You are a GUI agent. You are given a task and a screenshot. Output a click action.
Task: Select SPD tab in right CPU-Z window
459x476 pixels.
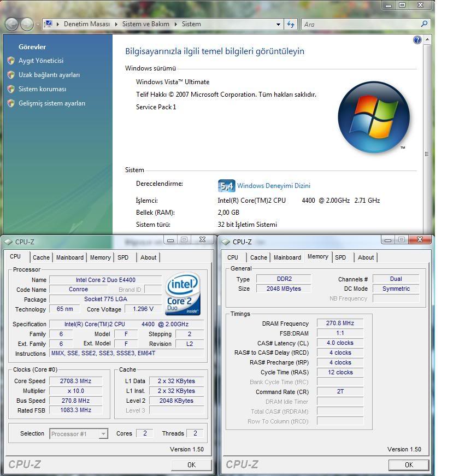[340, 257]
